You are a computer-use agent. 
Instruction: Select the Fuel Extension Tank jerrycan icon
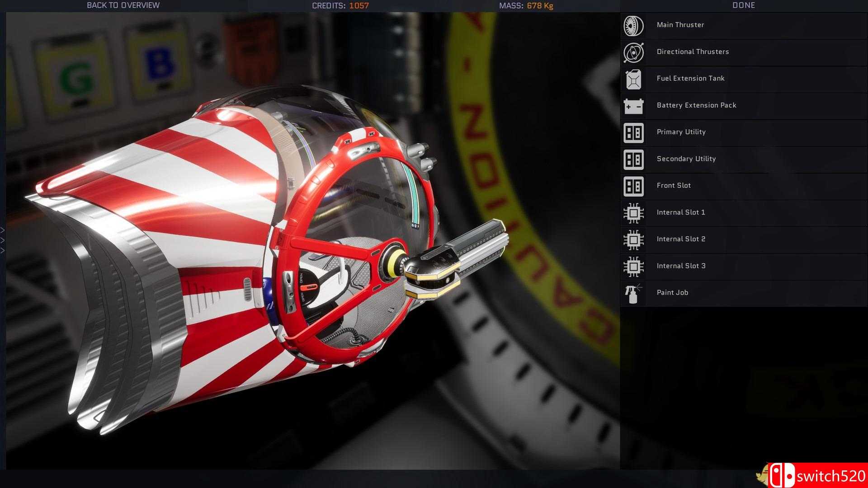coord(633,80)
